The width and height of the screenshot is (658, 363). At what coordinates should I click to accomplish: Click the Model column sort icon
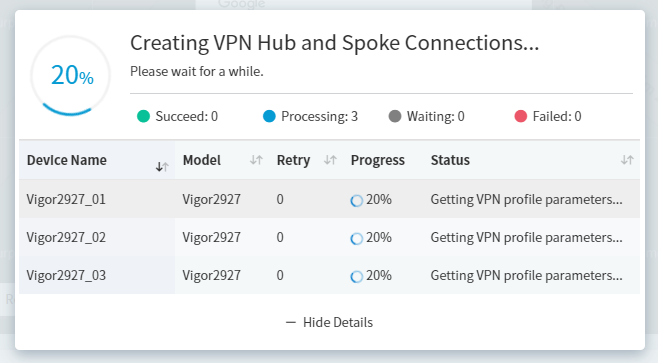(256, 160)
